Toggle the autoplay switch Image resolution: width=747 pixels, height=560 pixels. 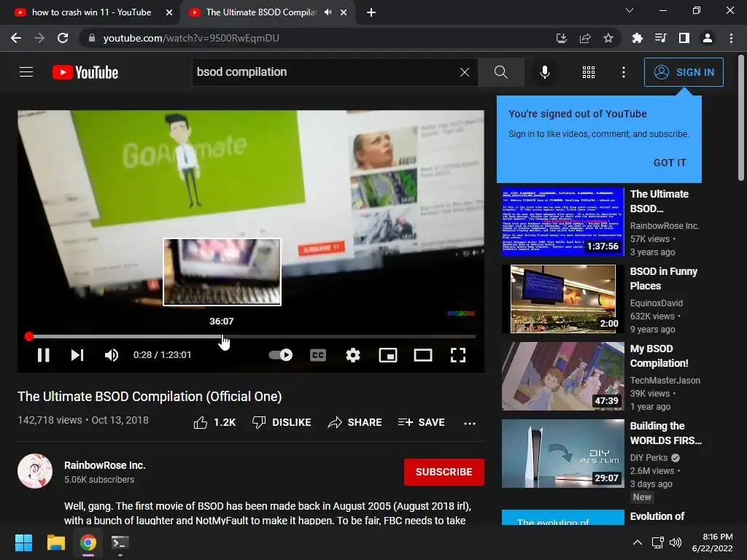281,355
